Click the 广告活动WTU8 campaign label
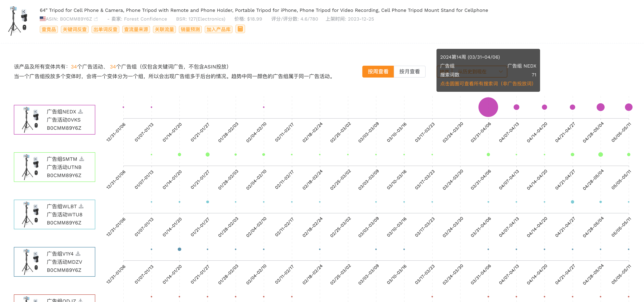 click(65, 214)
